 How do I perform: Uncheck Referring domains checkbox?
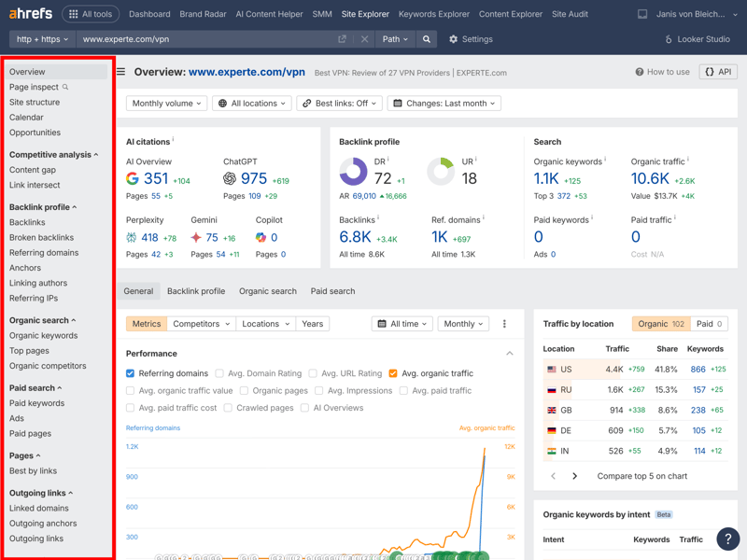tap(131, 373)
